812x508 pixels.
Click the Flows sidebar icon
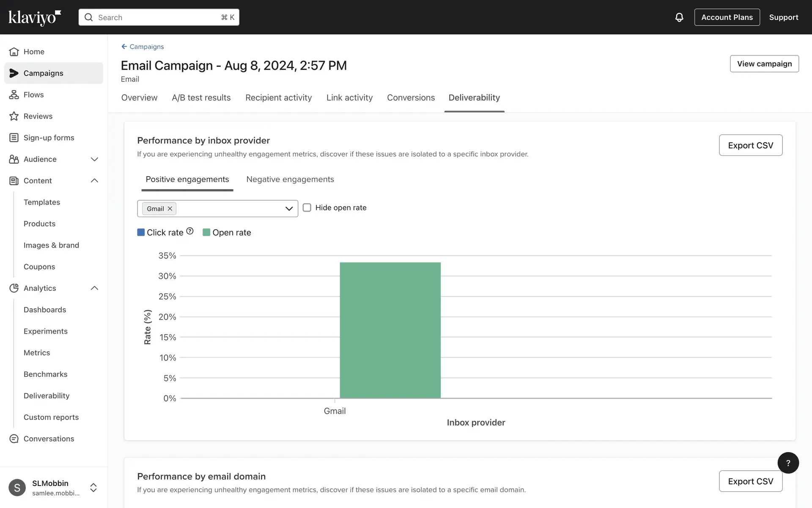coord(14,95)
